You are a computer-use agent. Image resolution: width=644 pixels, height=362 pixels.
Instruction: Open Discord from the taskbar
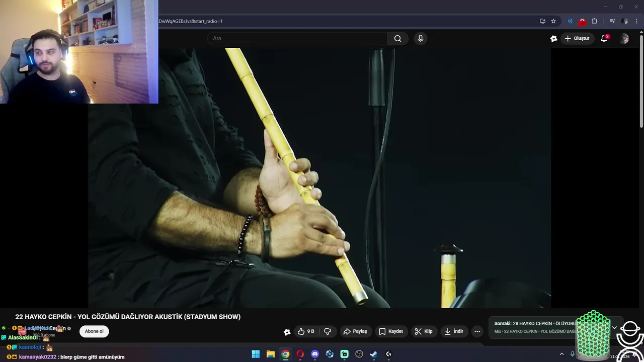tap(315, 354)
